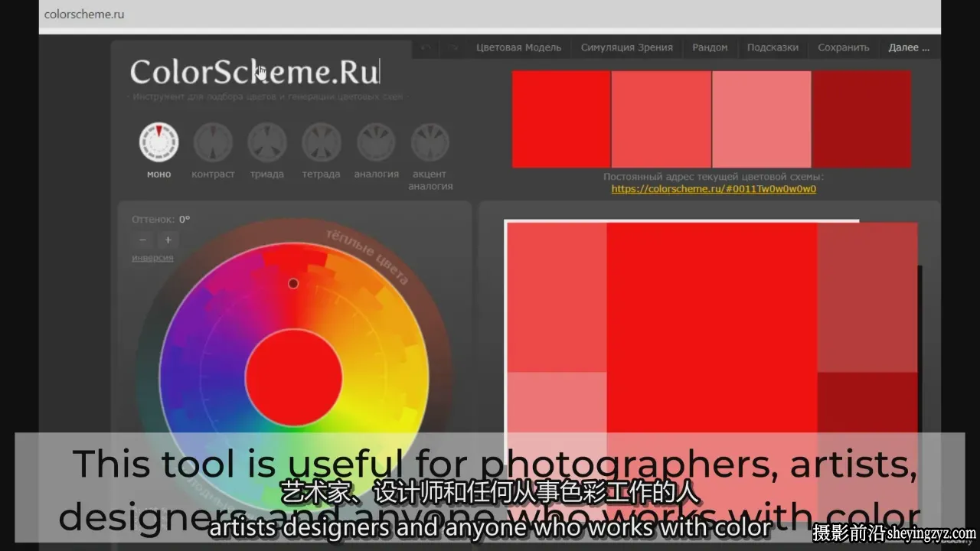Select the second lighter red palette swatch
The height and width of the screenshot is (551, 980).
pyautogui.click(x=661, y=119)
